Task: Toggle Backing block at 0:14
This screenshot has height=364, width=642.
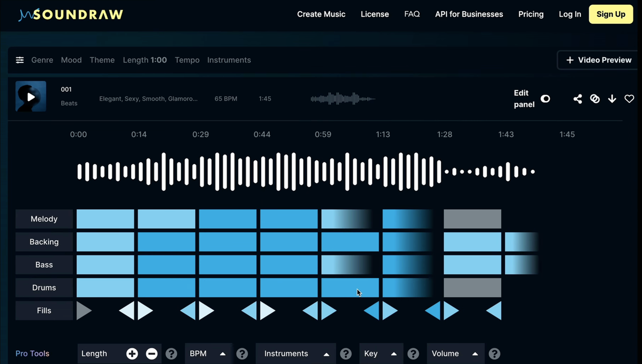Action: (x=167, y=242)
